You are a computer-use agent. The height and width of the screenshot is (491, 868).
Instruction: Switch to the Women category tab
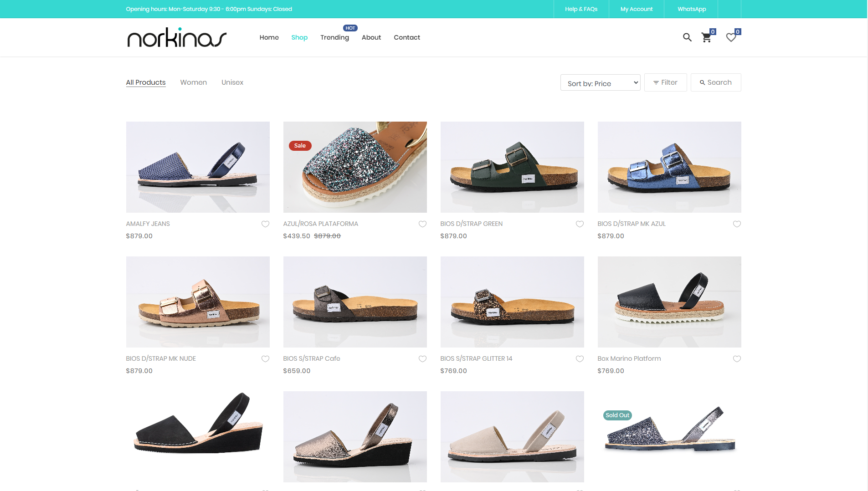point(193,82)
